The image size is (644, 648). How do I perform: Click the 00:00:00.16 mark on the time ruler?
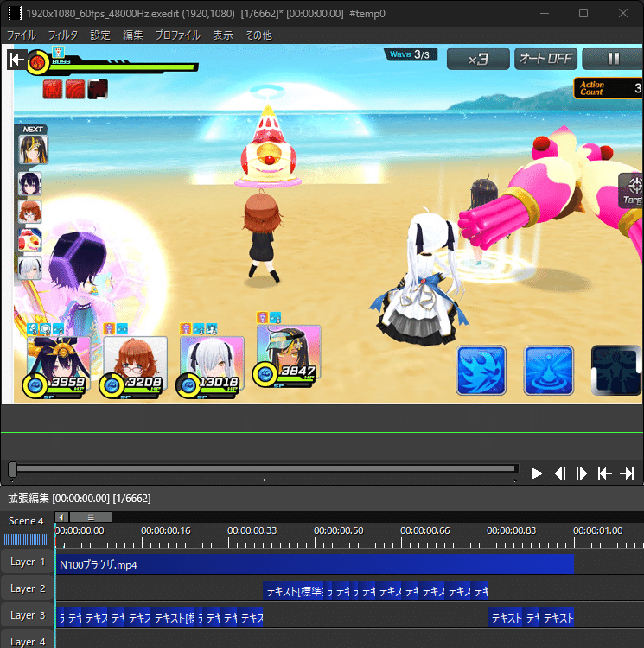click(165, 530)
